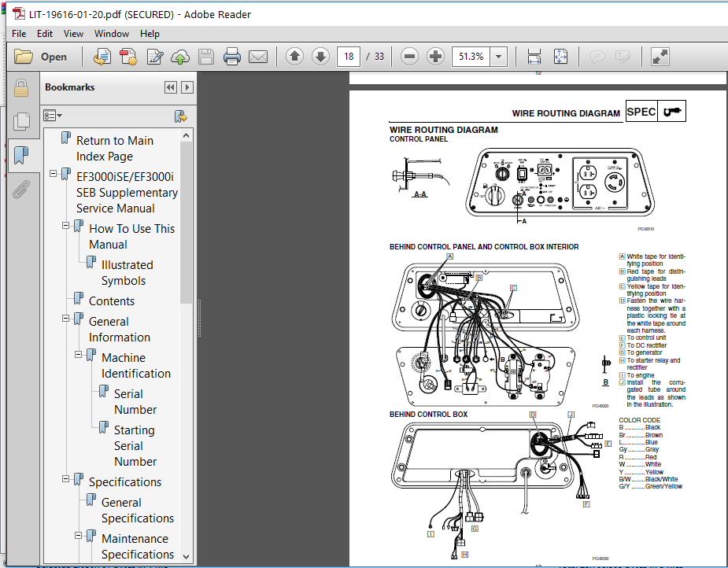Click the bookmarks scrollbar up arrow
Viewport: 728px width, 568px height.
tap(187, 135)
